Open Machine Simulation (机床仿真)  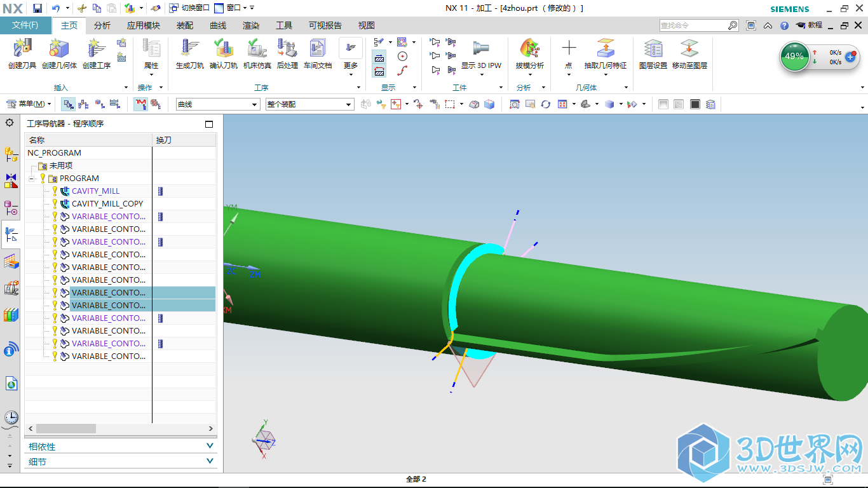tap(257, 53)
